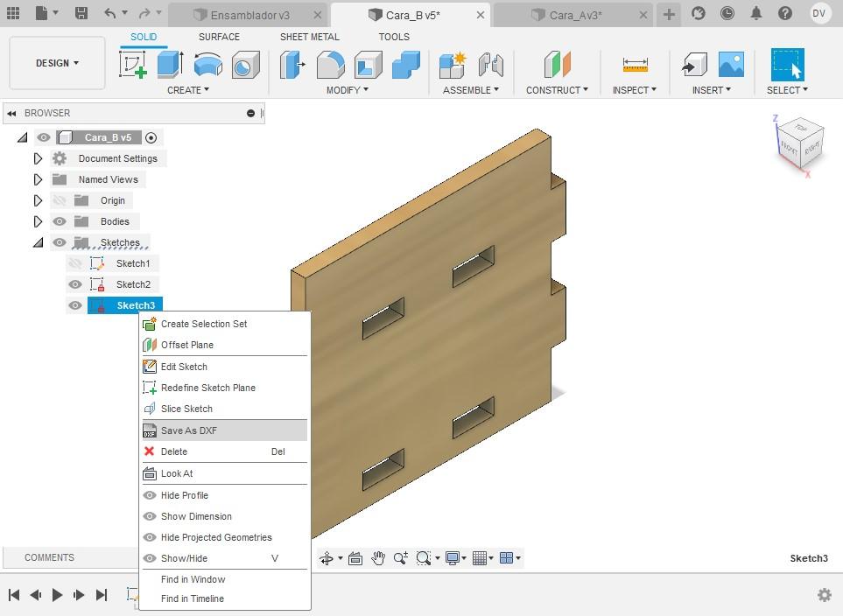Toggle visibility of Origin folder

click(x=60, y=200)
